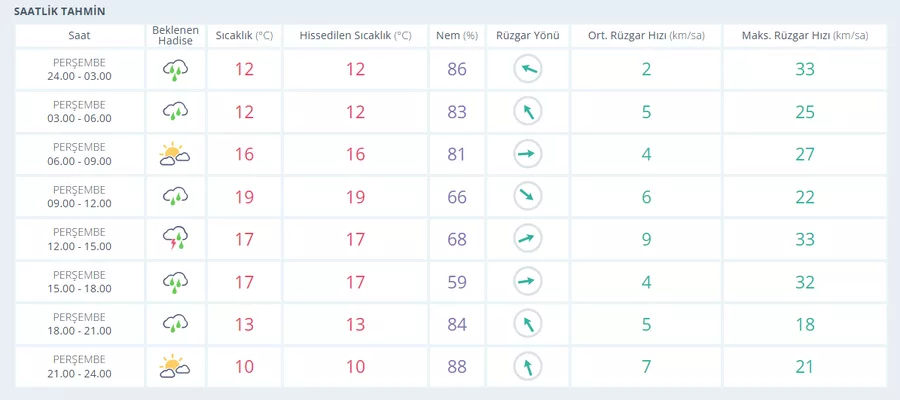900x400 pixels.
Task: Click the rain icon for 18.00 - 21.00
Action: [175, 324]
